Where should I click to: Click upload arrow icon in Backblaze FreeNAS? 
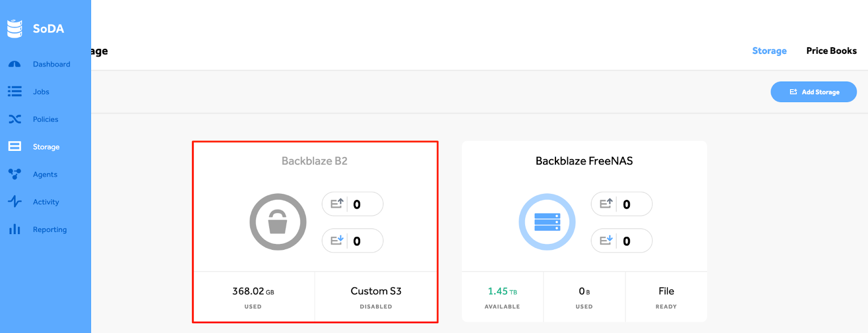tap(606, 204)
